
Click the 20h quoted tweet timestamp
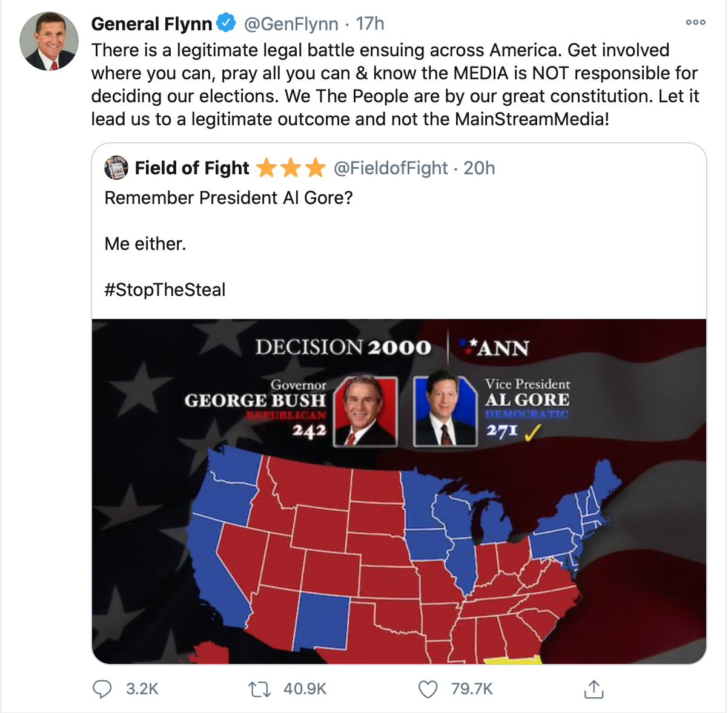[479, 168]
